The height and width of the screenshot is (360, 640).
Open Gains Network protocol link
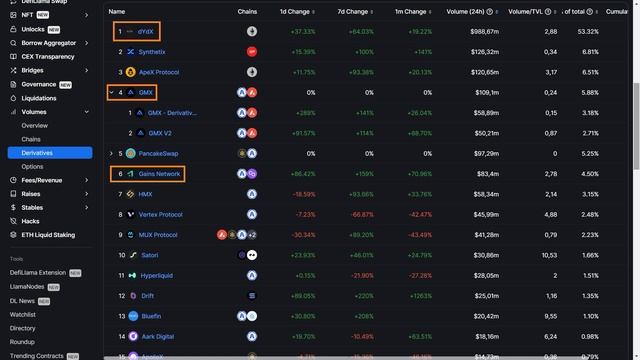[x=159, y=174]
